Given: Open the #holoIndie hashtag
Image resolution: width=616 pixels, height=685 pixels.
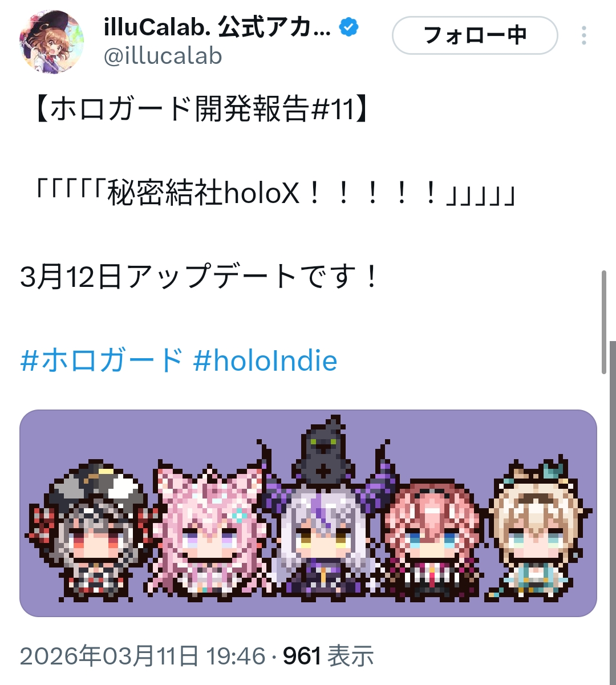Looking at the screenshot, I should tap(265, 361).
